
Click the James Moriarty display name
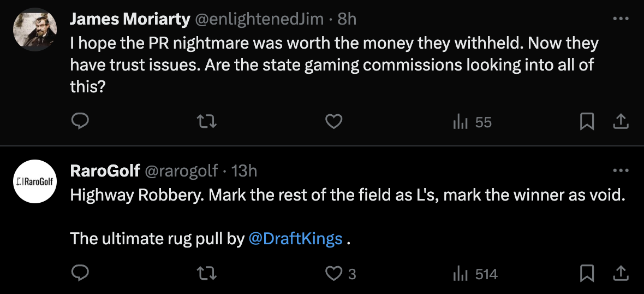pos(130,19)
